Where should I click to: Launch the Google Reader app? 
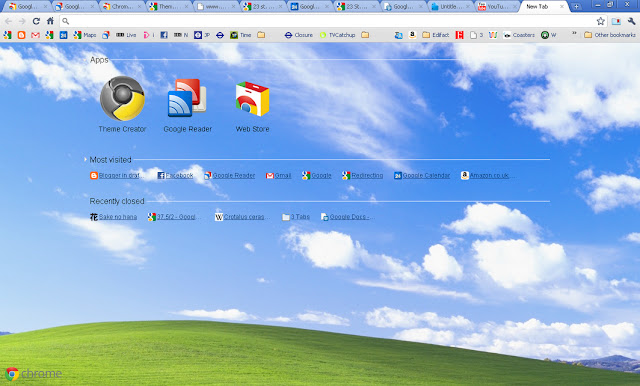click(x=187, y=104)
